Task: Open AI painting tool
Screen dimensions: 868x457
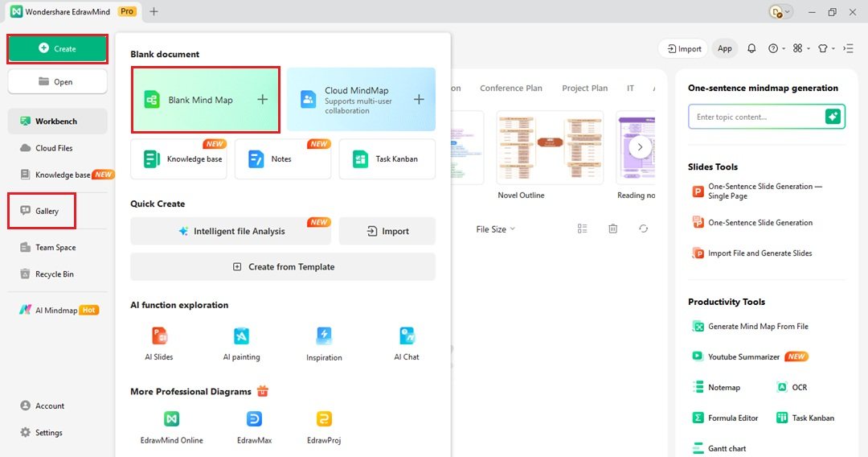Action: 241,344
